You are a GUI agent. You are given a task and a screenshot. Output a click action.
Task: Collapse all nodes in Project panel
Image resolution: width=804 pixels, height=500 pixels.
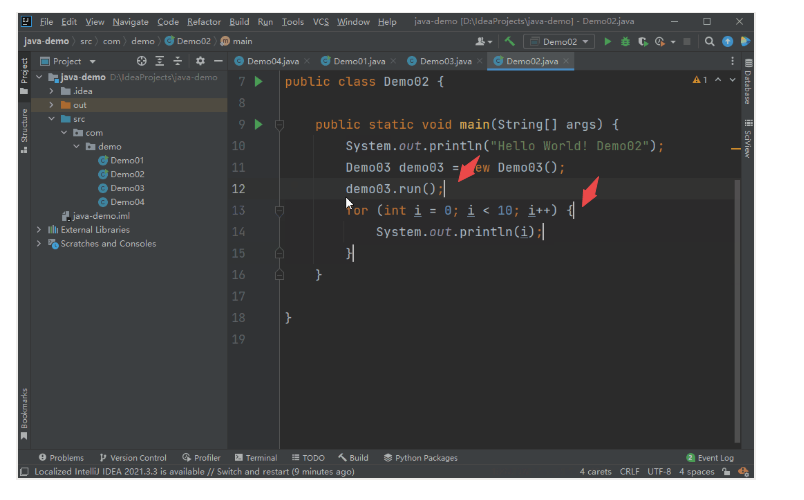pyautogui.click(x=177, y=61)
